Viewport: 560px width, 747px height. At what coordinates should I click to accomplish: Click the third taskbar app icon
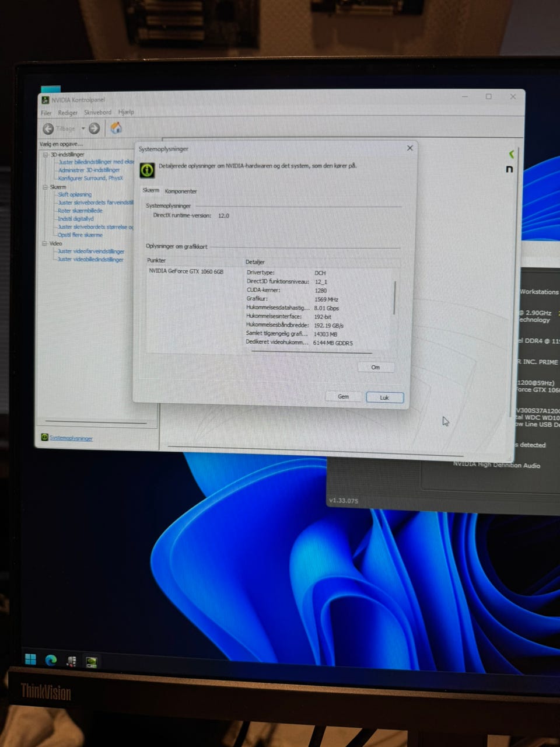[x=71, y=661]
